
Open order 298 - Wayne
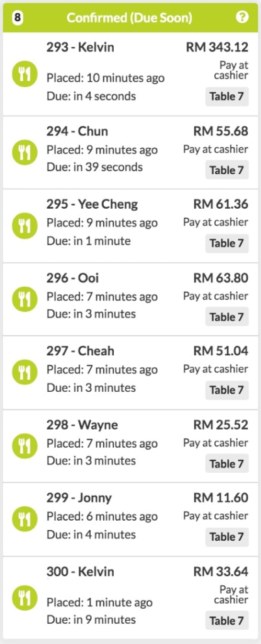[131, 446]
